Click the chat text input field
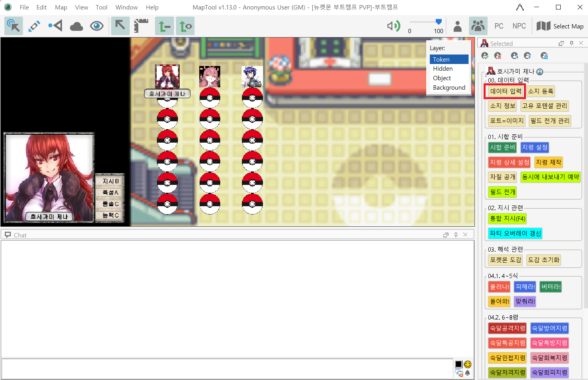Viewport: 588px width, 380px height. coord(227,369)
